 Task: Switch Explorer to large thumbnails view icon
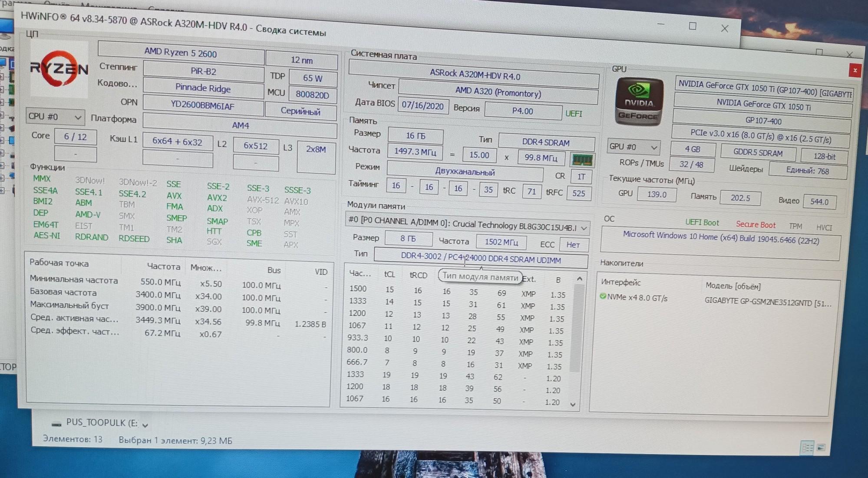click(821, 448)
